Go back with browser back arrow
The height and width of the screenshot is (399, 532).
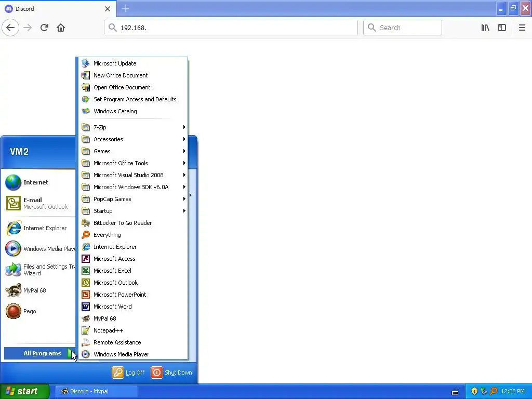coord(10,28)
